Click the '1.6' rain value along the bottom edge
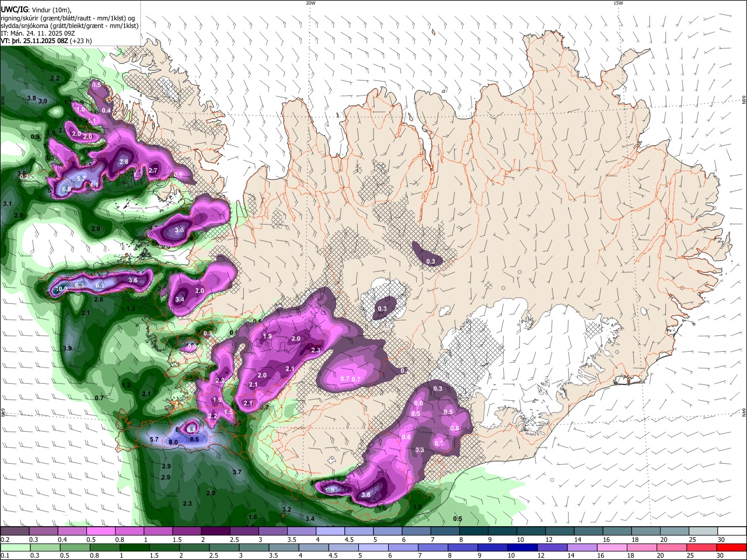This screenshot has width=747, height=560. (253, 517)
